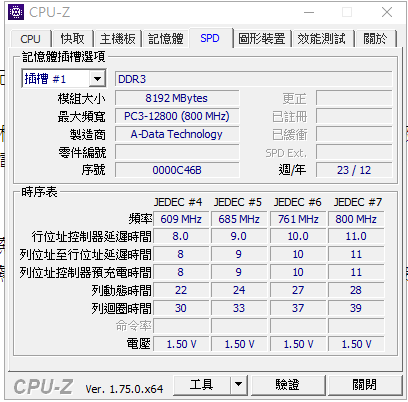Click the CAS latency value 11.0

tap(356, 236)
